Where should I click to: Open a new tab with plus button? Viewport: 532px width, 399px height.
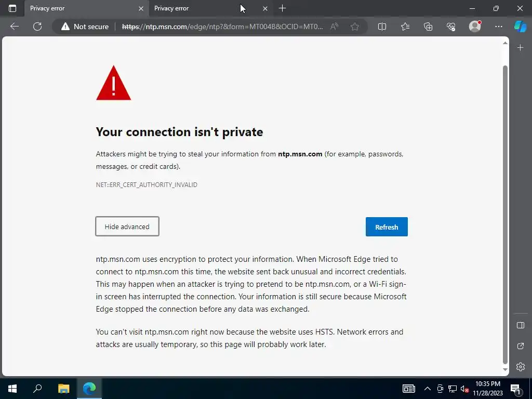tap(282, 8)
